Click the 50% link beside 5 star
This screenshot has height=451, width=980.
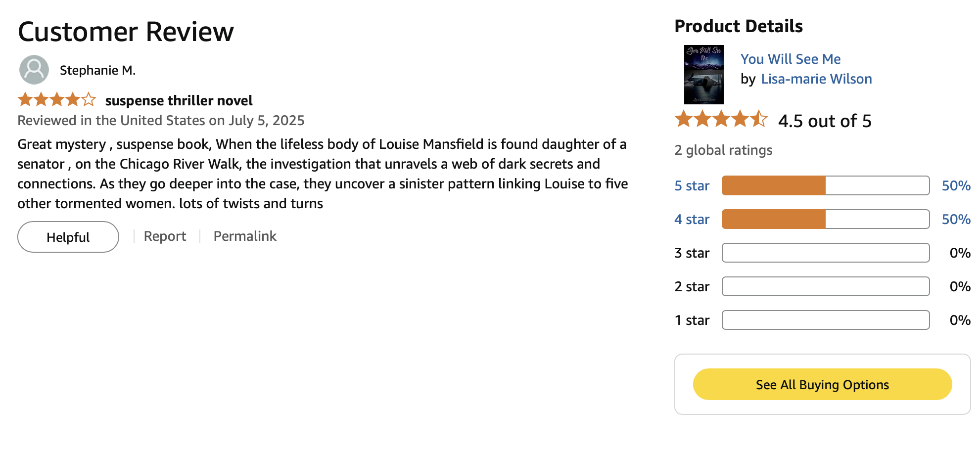pos(956,185)
